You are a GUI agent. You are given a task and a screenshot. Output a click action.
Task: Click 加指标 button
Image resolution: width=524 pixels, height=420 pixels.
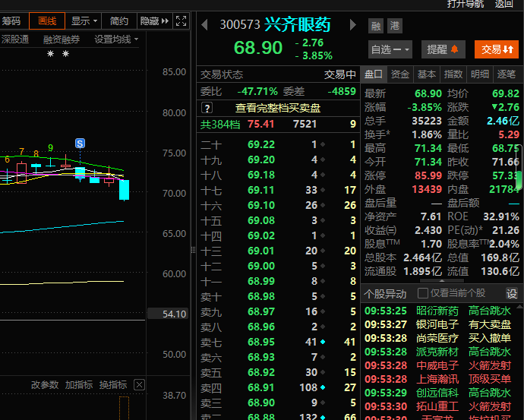pos(78,385)
